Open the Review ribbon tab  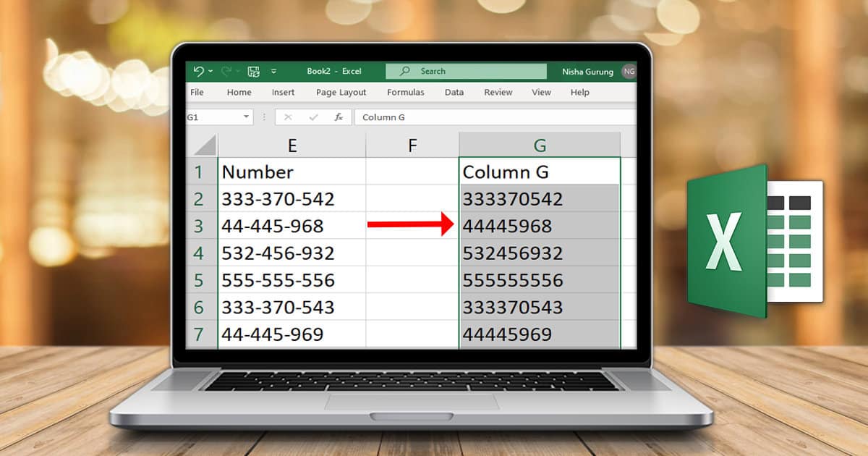tap(498, 92)
